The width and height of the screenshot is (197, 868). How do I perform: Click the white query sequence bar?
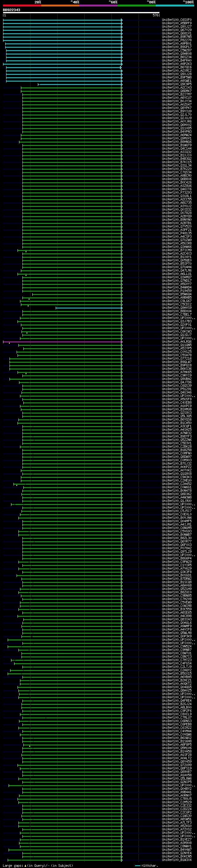click(x=81, y=13)
